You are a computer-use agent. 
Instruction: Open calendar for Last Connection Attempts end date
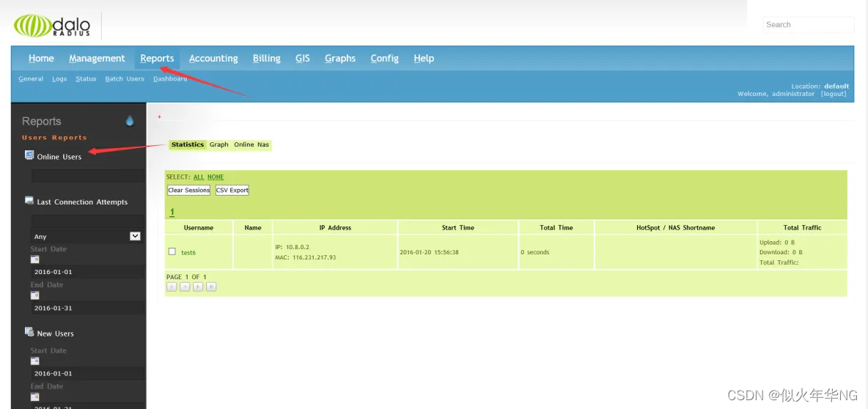point(35,295)
